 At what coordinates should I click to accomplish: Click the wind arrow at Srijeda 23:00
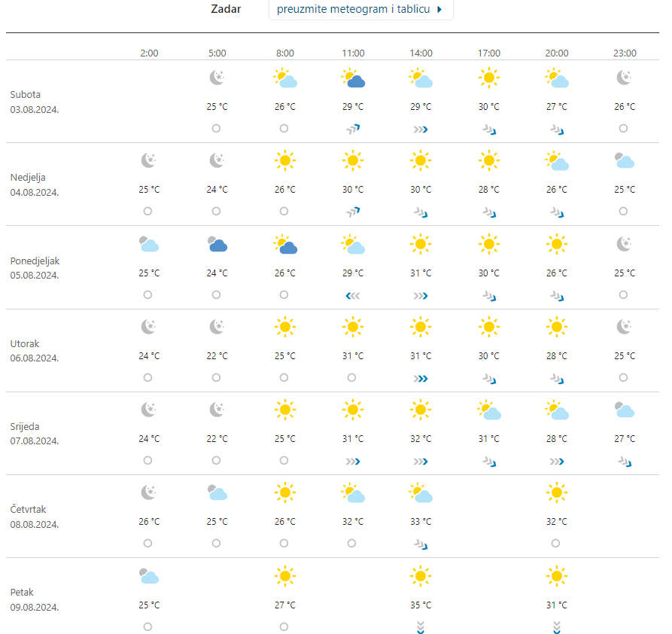click(x=625, y=462)
